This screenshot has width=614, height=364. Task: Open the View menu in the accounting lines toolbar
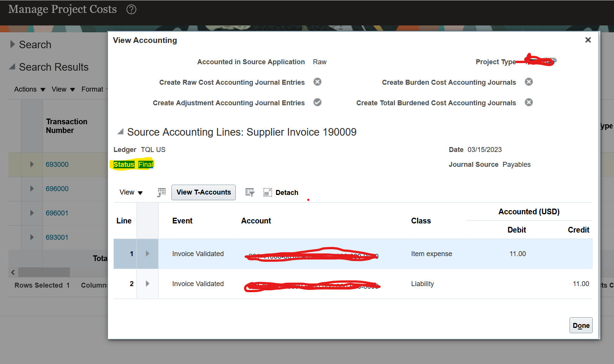(131, 192)
